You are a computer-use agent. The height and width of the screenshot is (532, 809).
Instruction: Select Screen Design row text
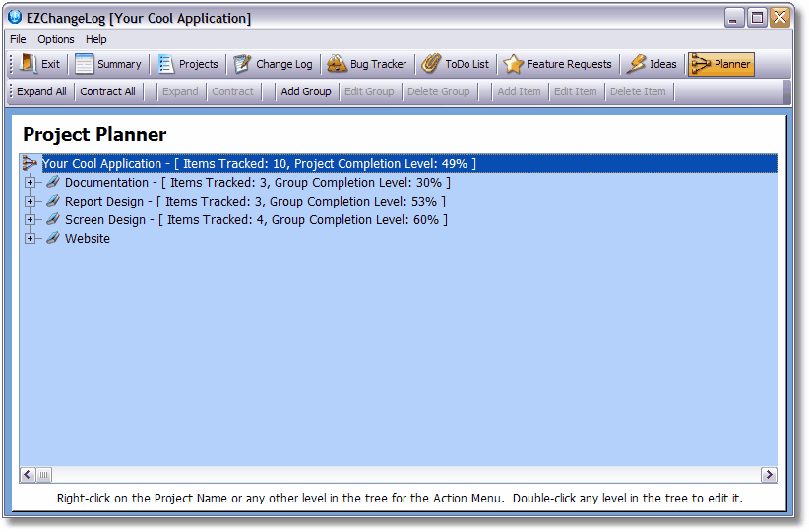click(x=257, y=219)
